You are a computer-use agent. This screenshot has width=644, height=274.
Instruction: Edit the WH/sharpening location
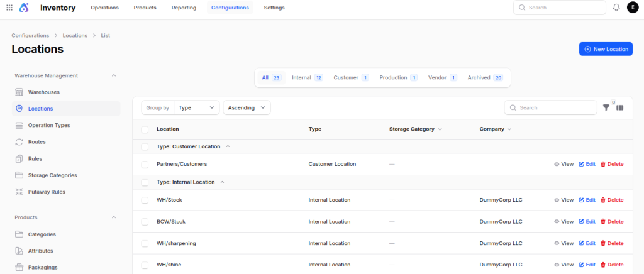click(587, 243)
